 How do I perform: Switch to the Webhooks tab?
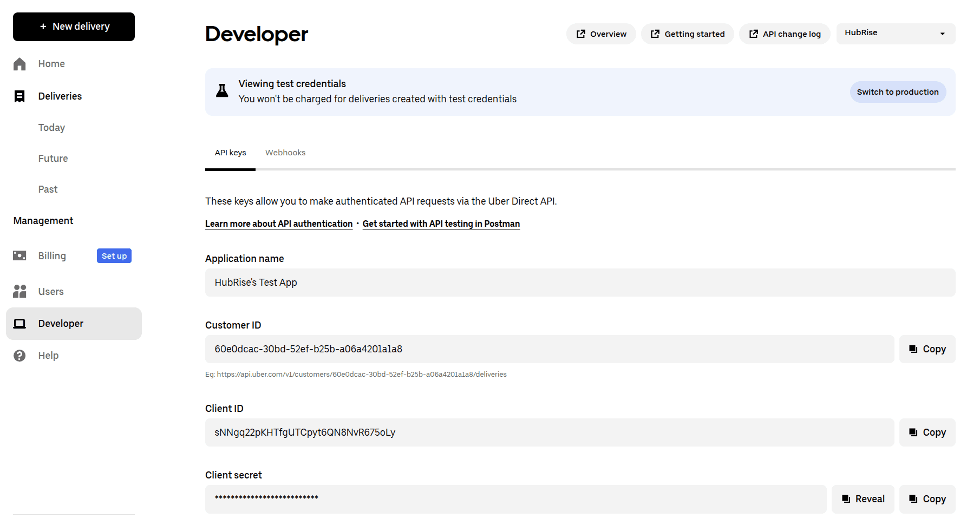click(x=285, y=153)
